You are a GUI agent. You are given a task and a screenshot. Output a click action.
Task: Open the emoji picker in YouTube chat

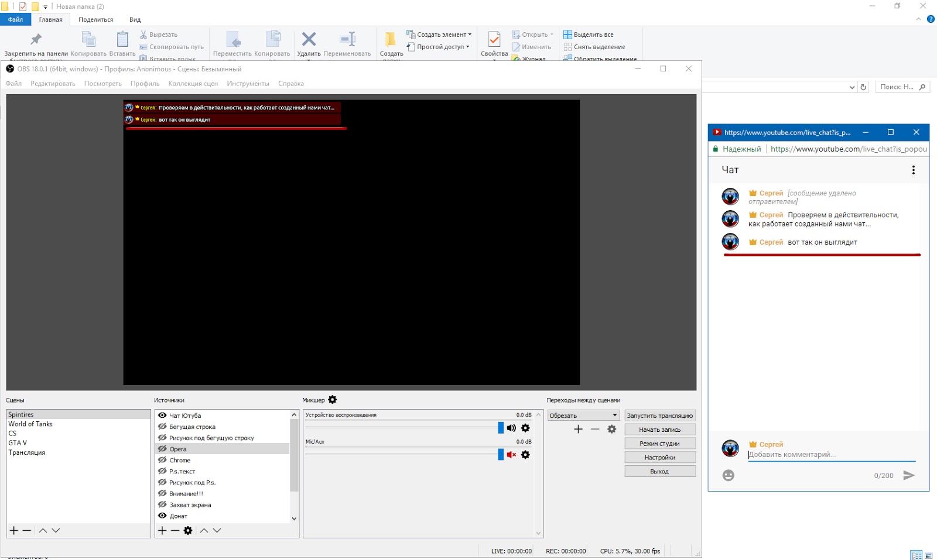(x=729, y=475)
